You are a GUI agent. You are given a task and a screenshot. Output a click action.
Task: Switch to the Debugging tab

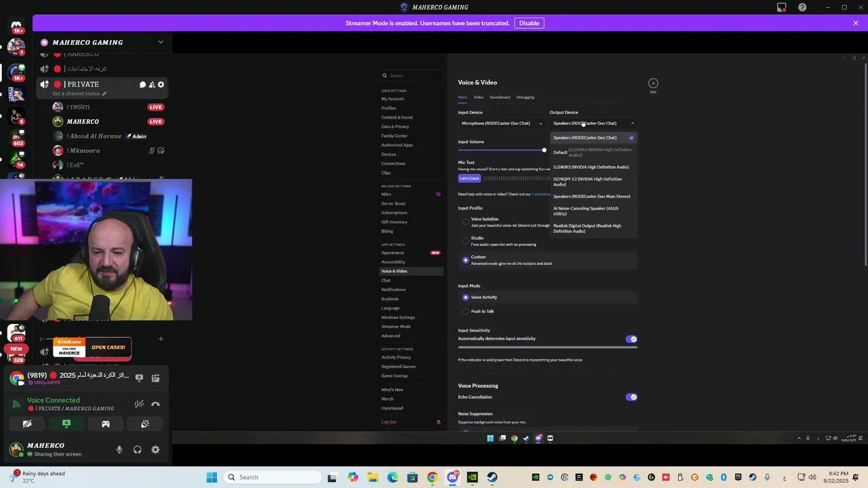click(525, 97)
